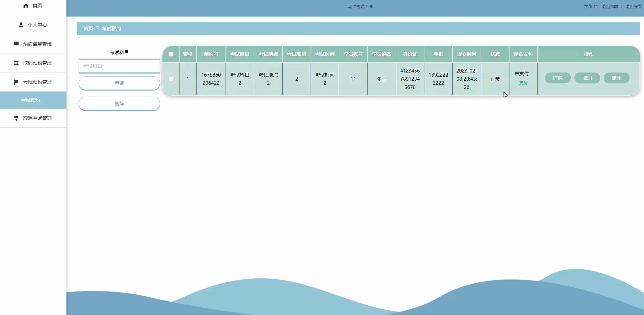
Task: Open 详情 for the reservation row
Action: 558,78
